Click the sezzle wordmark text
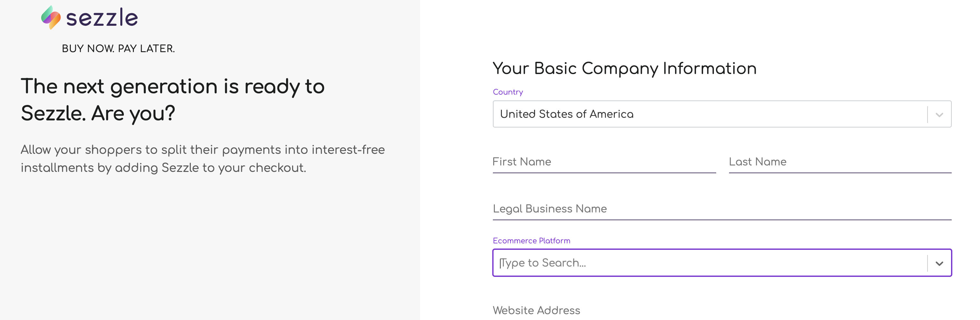The width and height of the screenshot is (980, 320). tap(102, 18)
